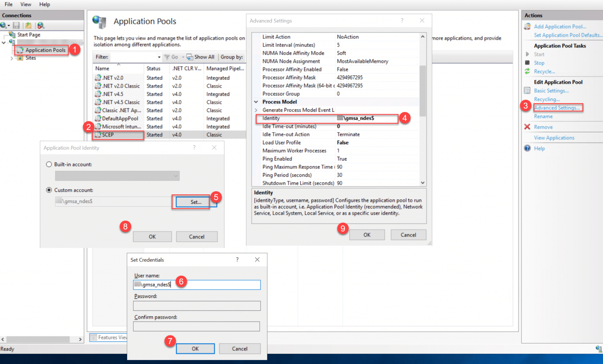This screenshot has height=364, width=603.
Task: Click the Disconnect globe icon with red X
Action: tap(40, 25)
